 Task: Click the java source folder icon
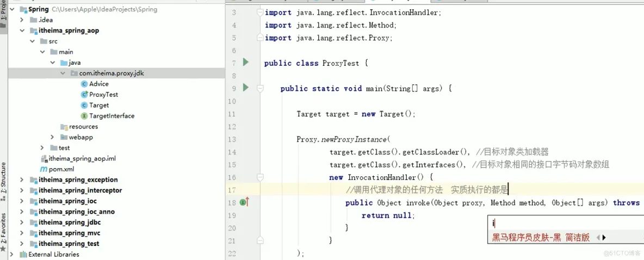click(64, 63)
